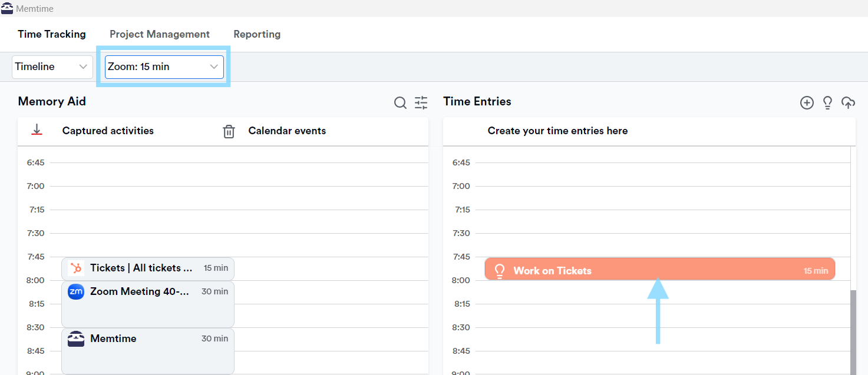
Task: Click the trash icon beside Calendar events
Action: pyautogui.click(x=229, y=131)
